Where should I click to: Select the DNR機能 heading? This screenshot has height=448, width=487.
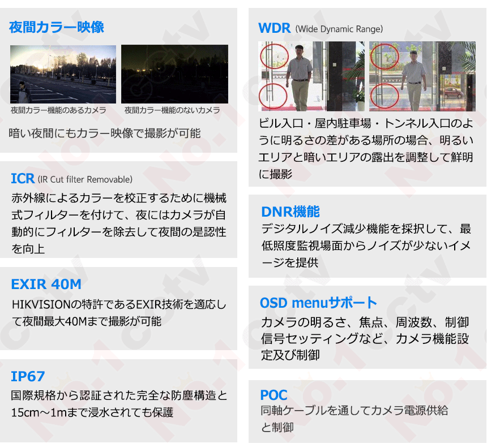[x=291, y=212]
